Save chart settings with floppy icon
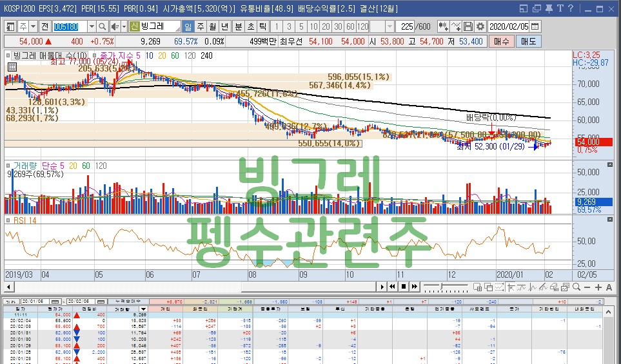The width and height of the screenshot is (621, 364). pyautogui.click(x=468, y=26)
